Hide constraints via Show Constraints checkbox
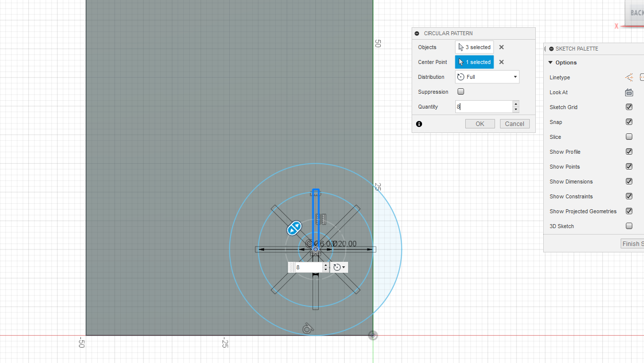This screenshot has height=363, width=644. [629, 196]
